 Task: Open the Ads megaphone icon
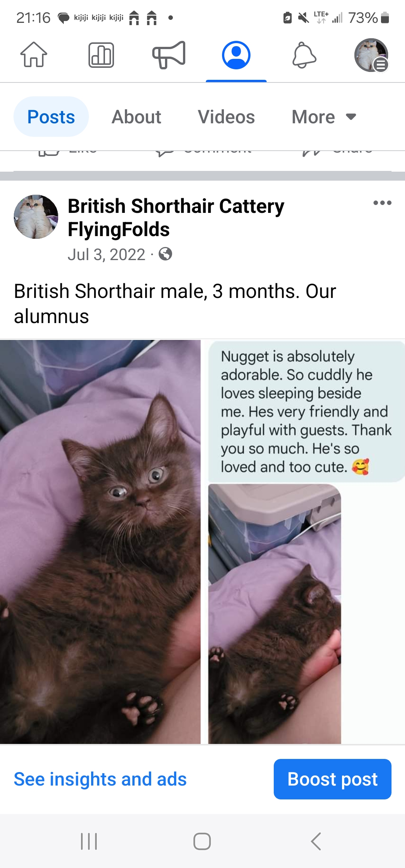pos(169,55)
